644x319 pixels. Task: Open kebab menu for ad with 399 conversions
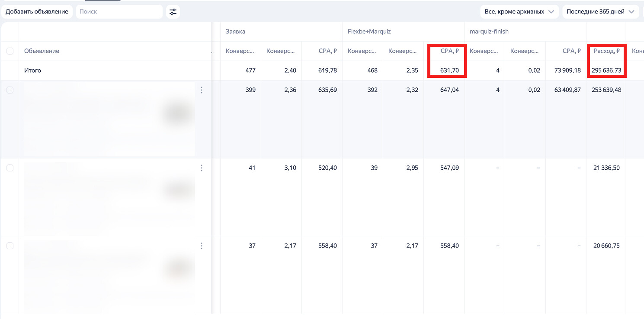202,90
